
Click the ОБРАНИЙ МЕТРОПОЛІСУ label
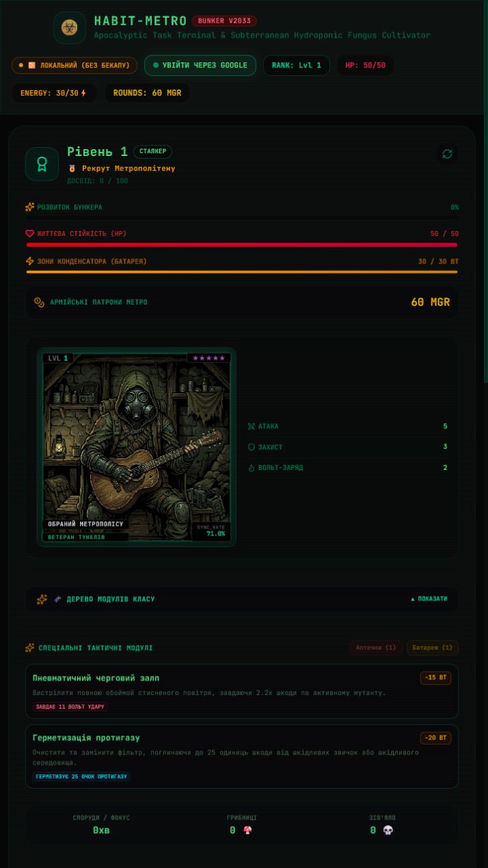click(x=85, y=524)
